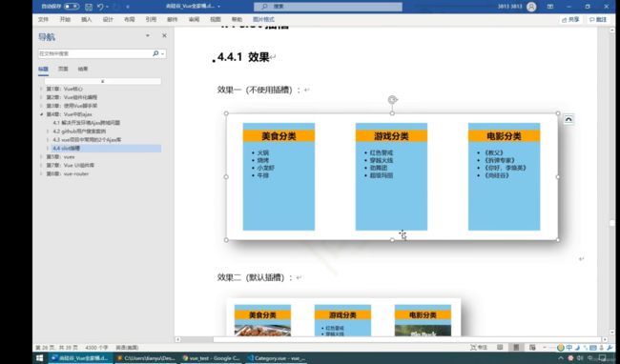Switch to Web Layout view icon
Screen dimensions: 620x364
click(x=532, y=348)
